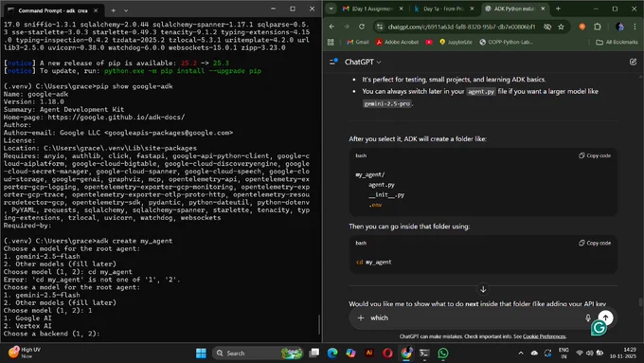Close the ADK Python install tab
Image resolution: width=644 pixels, height=363 pixels.
point(543,9)
